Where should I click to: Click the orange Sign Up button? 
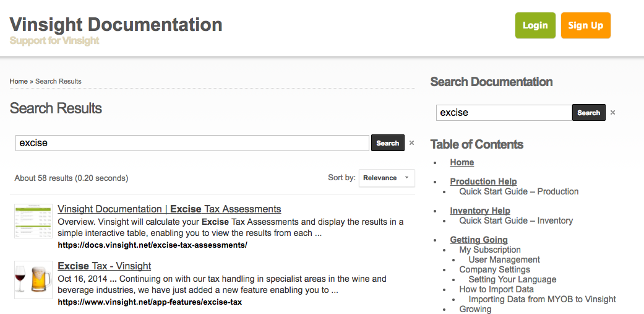click(x=586, y=25)
